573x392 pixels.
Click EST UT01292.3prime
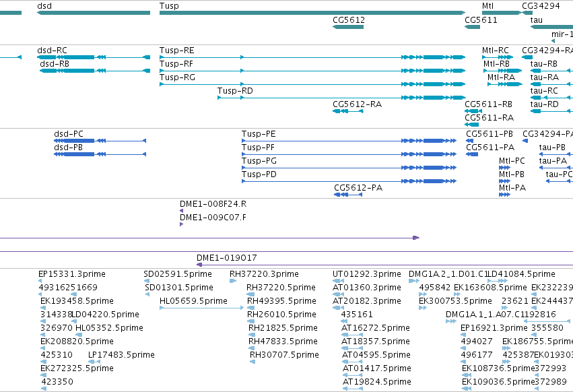click(367, 274)
